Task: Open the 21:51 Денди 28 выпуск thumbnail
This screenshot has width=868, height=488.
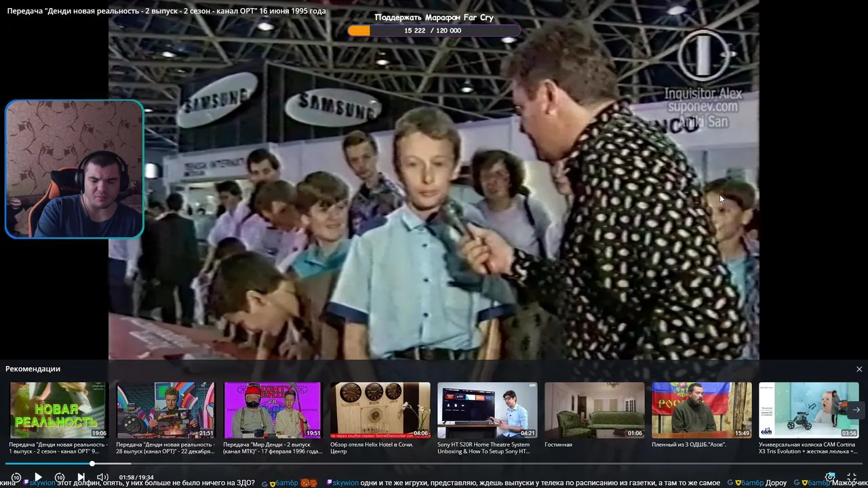Action: click(165, 410)
